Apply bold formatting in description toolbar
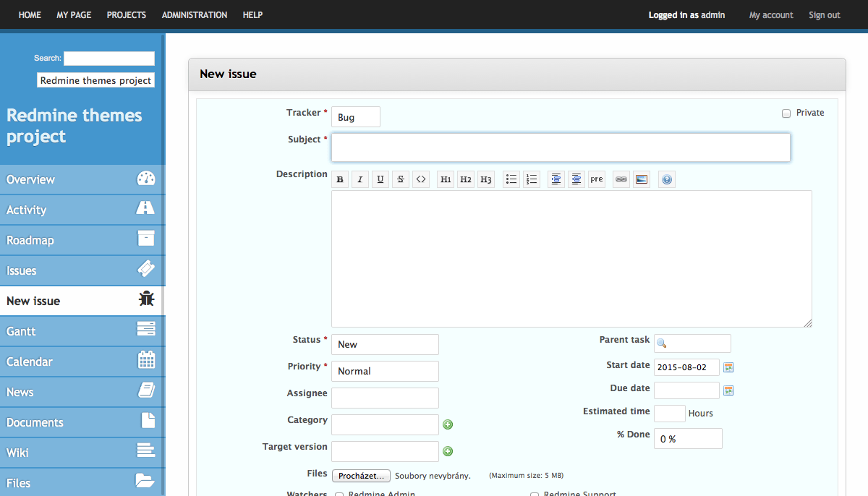 (x=340, y=179)
